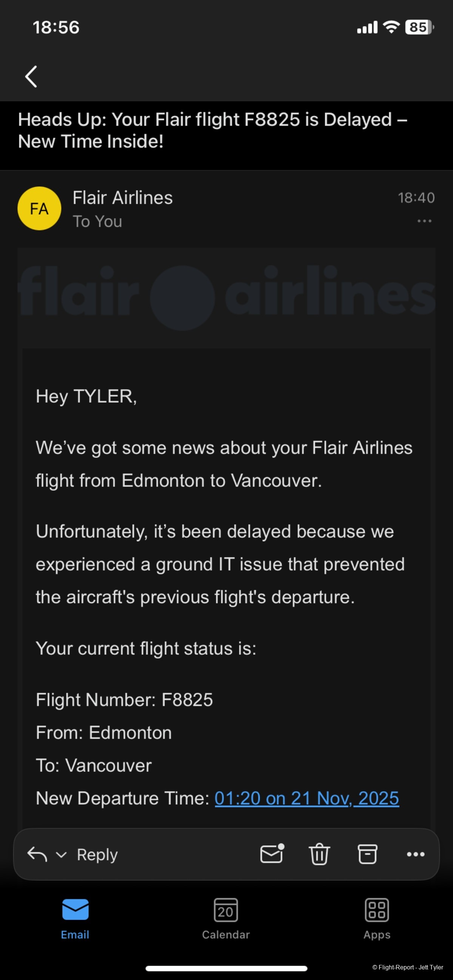Tap the FA sender avatar

pos(39,208)
